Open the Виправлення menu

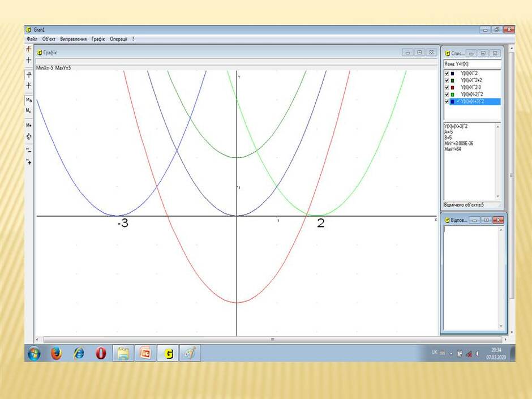[73, 39]
